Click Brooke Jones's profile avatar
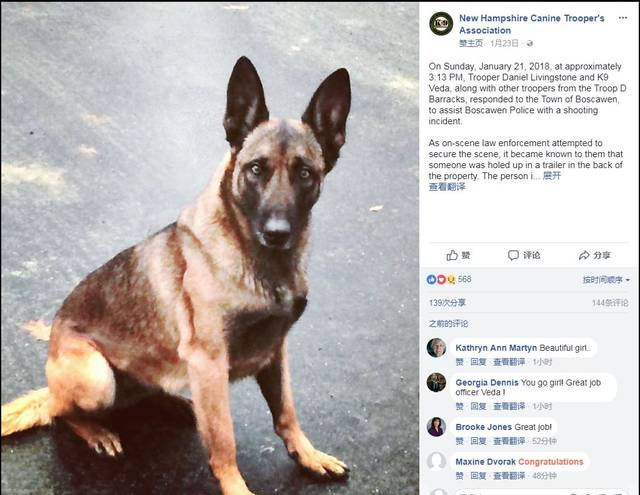This screenshot has height=495, width=640. tap(436, 427)
